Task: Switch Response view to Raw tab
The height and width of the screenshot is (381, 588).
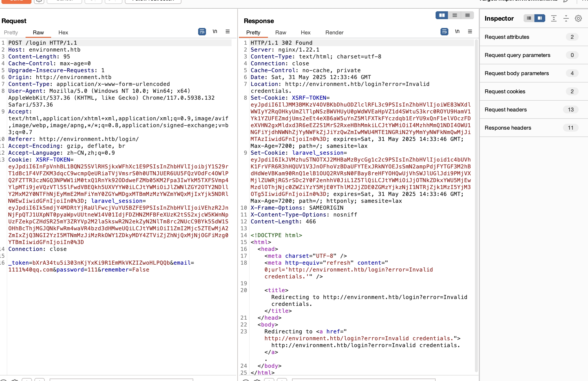Action: 281,33
